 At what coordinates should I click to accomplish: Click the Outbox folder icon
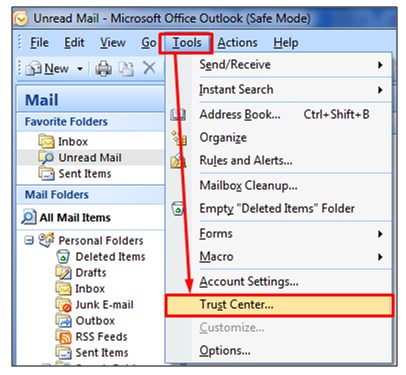[63, 320]
